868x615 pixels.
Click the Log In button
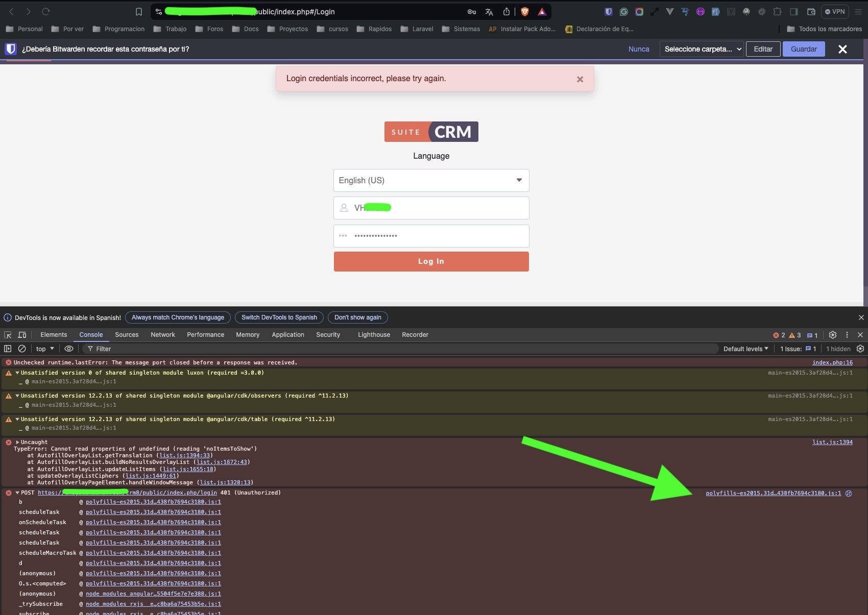coord(431,261)
